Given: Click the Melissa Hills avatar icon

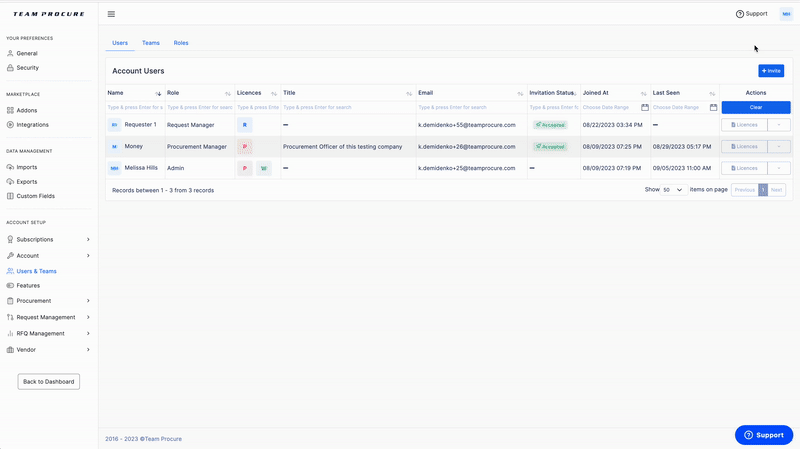Looking at the screenshot, I should click(114, 168).
